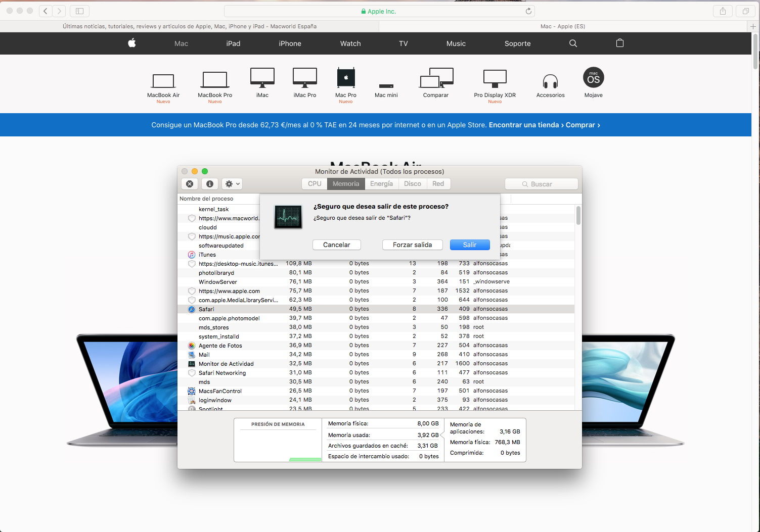Screen dimensions: 760x532
Task: Click the Buscar search field in Activity Monitor
Action: tap(542, 184)
